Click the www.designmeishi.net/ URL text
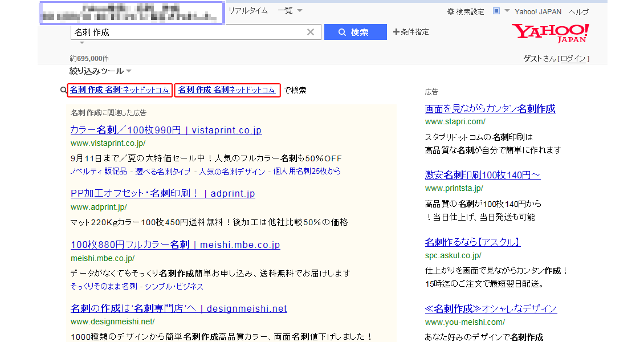This screenshot has width=644, height=342. 112,321
